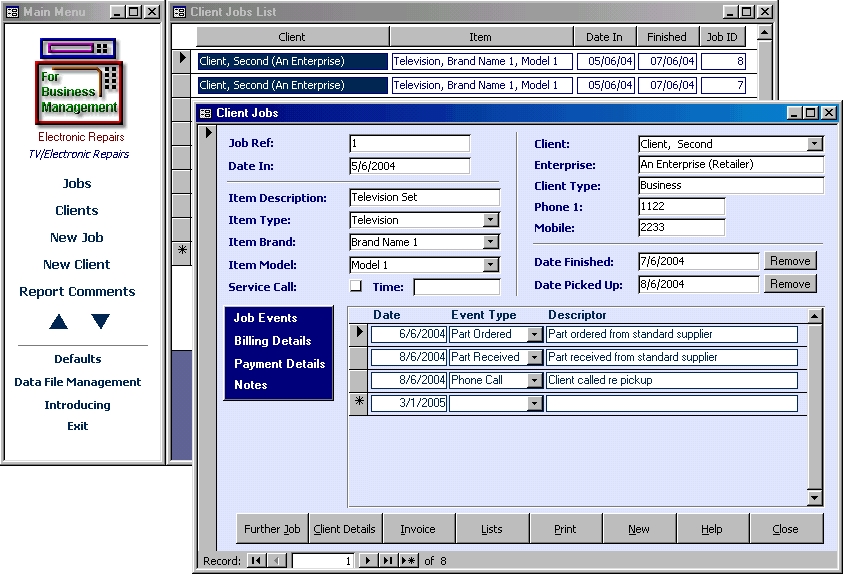Open Report Comments from Main Menu
844x575 pixels.
(77, 292)
